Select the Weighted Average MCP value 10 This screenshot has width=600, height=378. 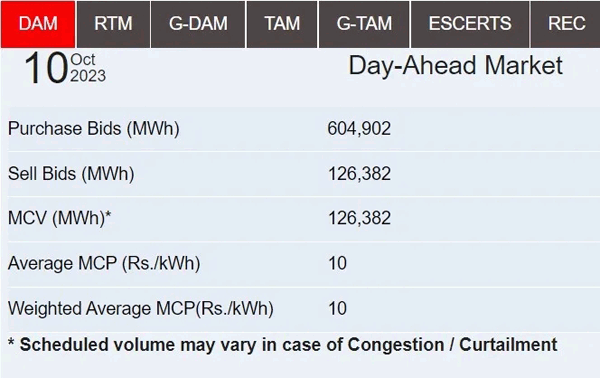(x=338, y=308)
